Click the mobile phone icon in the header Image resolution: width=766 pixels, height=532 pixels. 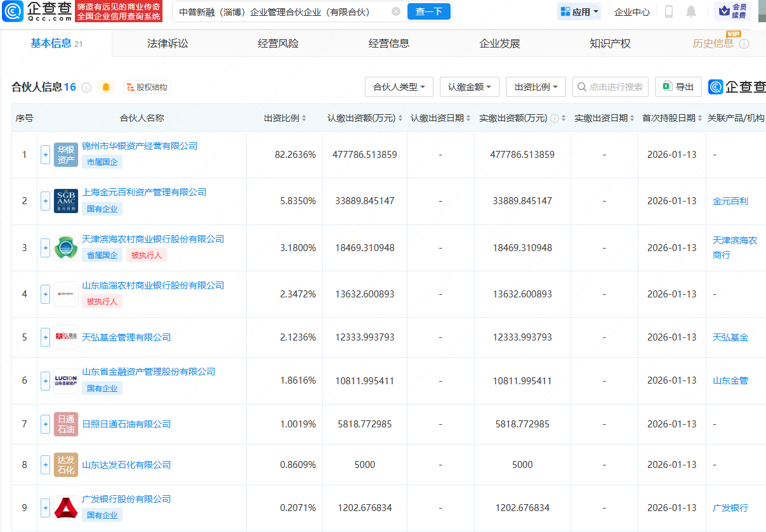coord(669,11)
